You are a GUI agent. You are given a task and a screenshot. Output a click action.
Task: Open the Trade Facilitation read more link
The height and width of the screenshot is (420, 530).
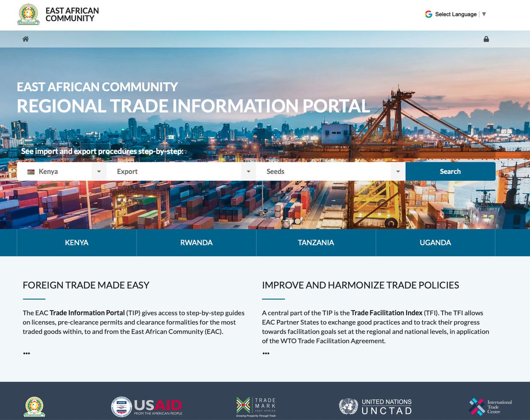[266, 352]
